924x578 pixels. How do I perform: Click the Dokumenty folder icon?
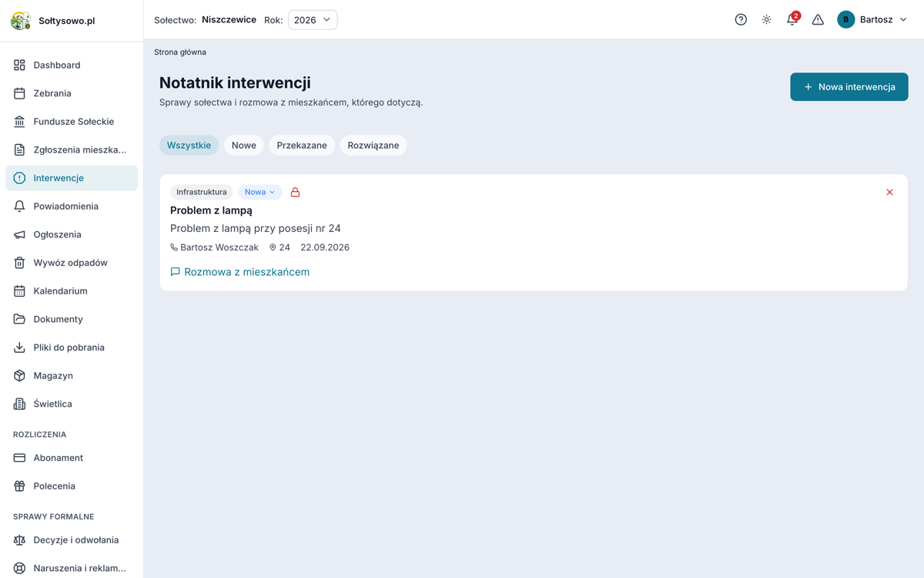pos(19,319)
